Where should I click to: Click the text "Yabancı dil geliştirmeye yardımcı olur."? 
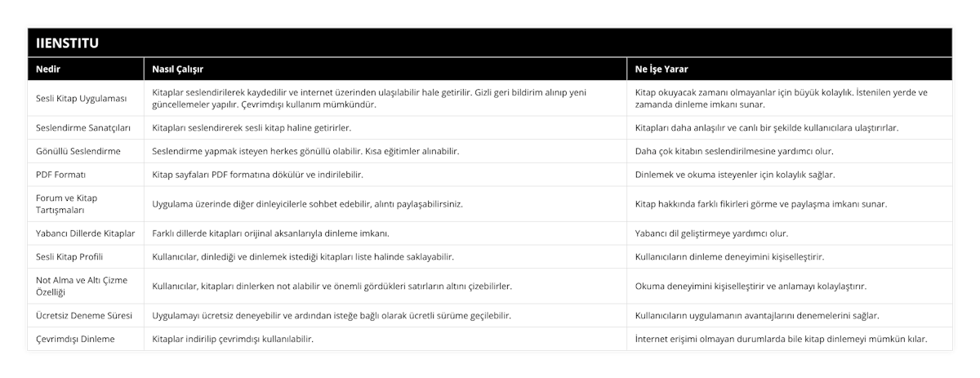tap(711, 233)
